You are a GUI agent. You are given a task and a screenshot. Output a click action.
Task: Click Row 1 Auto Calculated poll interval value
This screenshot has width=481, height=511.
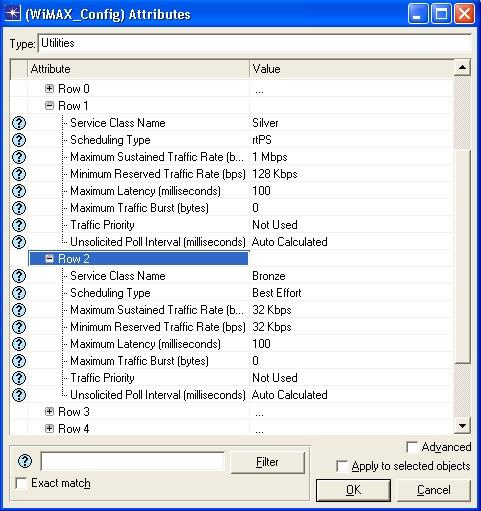tap(290, 242)
